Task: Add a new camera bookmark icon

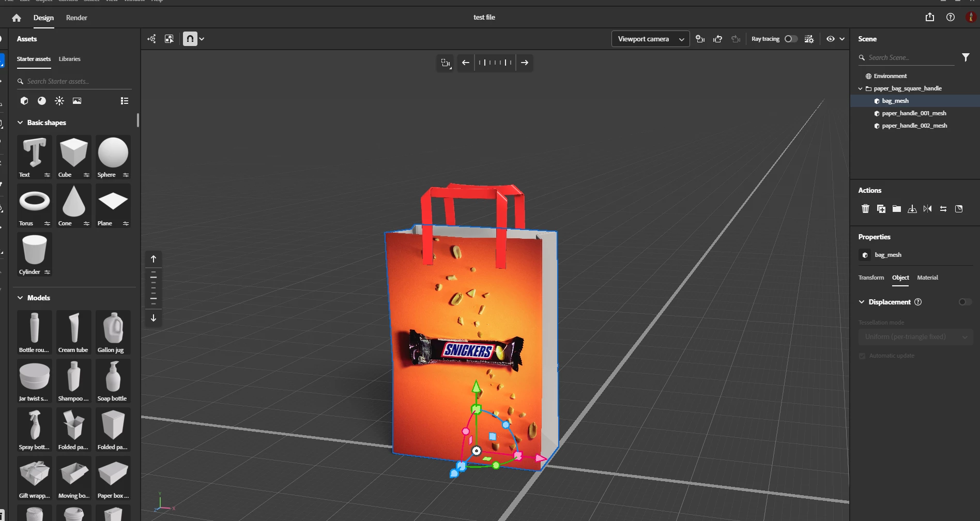Action: pyautogui.click(x=700, y=39)
